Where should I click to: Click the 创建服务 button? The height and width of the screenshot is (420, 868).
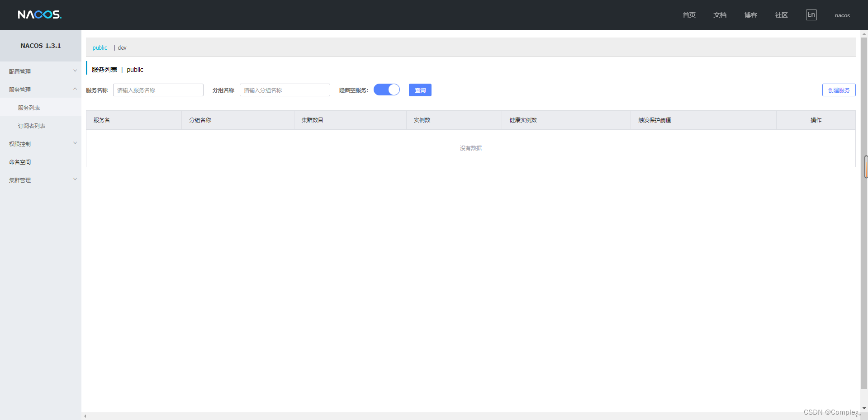click(838, 90)
